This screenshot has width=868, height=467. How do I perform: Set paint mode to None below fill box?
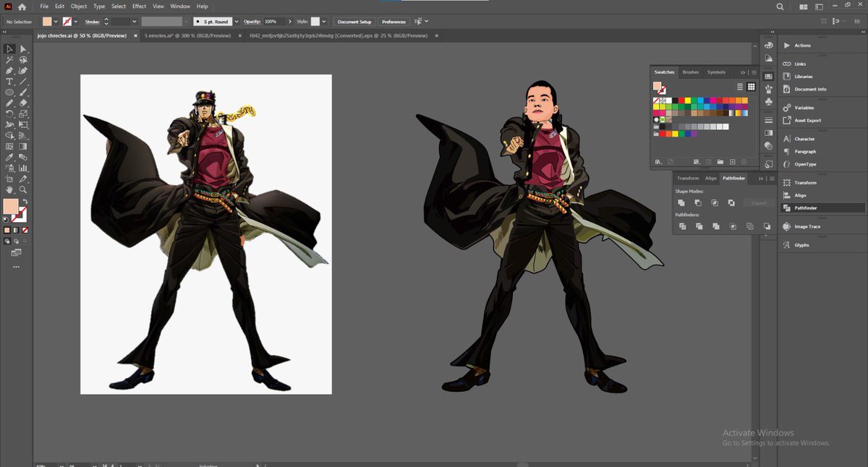pos(25,230)
